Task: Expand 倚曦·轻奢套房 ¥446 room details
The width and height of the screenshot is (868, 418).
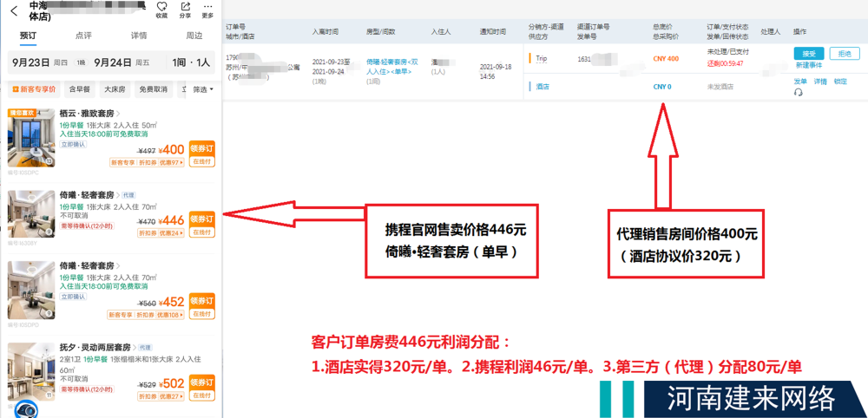Action: click(x=89, y=195)
